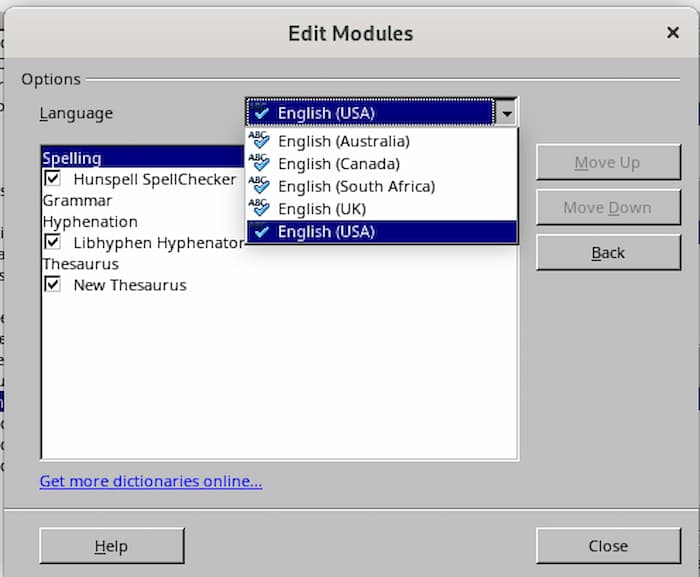Select English (Australia) language option

(343, 141)
